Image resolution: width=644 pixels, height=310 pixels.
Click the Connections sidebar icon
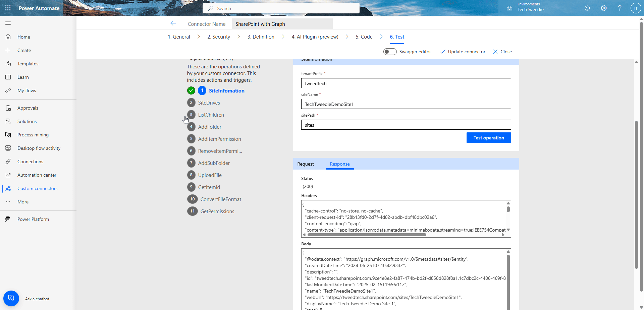[x=8, y=162]
